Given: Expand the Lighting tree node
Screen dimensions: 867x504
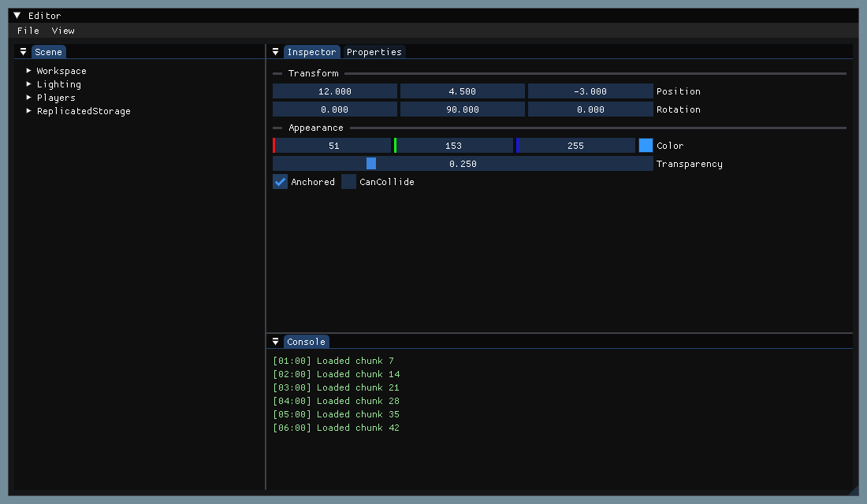Looking at the screenshot, I should [x=28, y=84].
